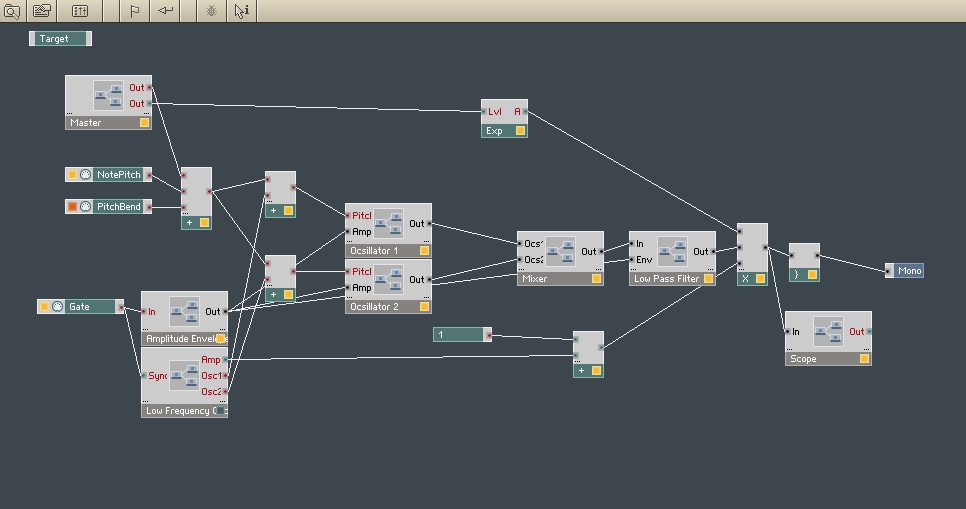Select the Low Pass Filter label

(x=667, y=279)
